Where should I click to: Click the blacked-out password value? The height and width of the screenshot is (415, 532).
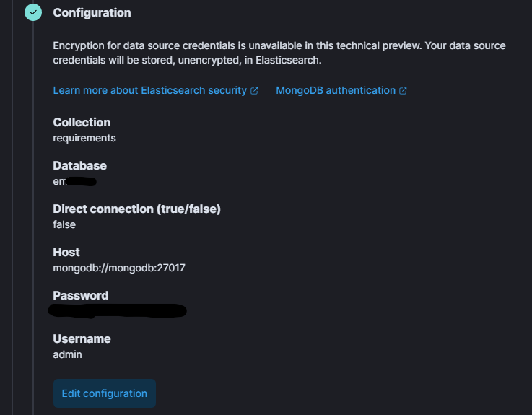pyautogui.click(x=117, y=311)
